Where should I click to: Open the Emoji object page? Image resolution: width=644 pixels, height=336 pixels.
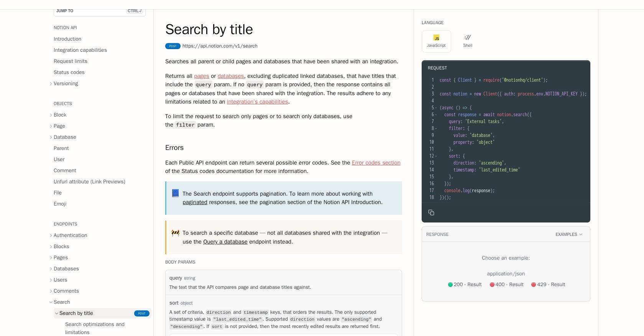(60, 204)
